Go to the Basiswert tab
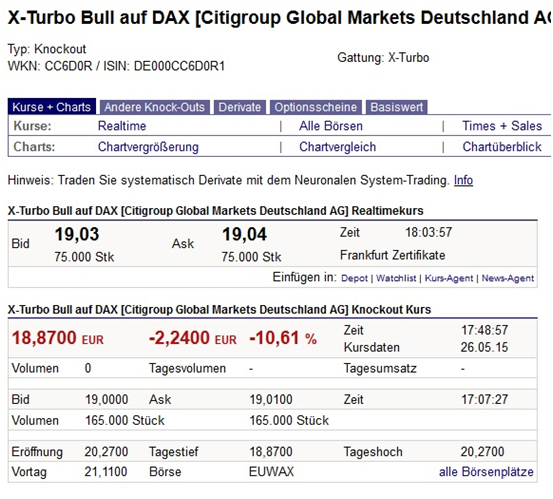The image size is (553, 499). coord(396,107)
